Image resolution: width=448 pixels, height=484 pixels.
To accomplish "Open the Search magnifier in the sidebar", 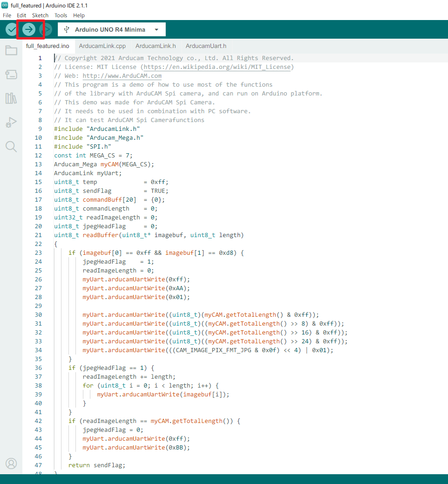I will click(x=11, y=147).
